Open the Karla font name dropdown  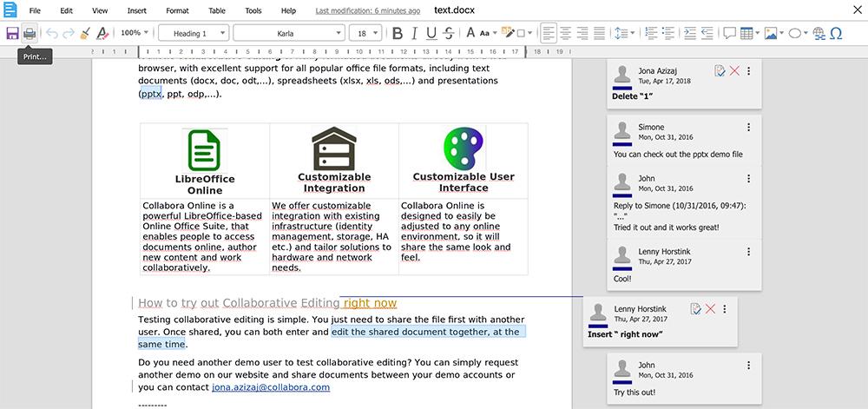[289, 33]
